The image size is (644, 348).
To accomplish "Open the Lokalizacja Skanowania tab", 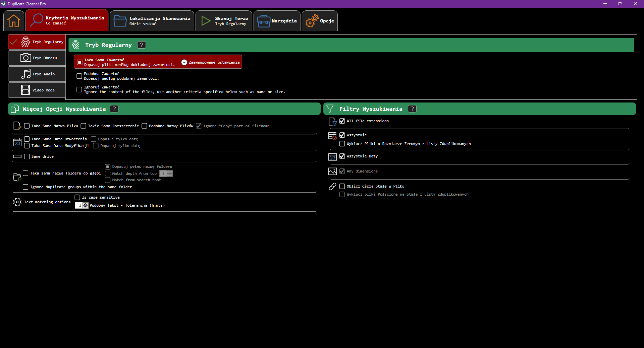I will (x=152, y=21).
